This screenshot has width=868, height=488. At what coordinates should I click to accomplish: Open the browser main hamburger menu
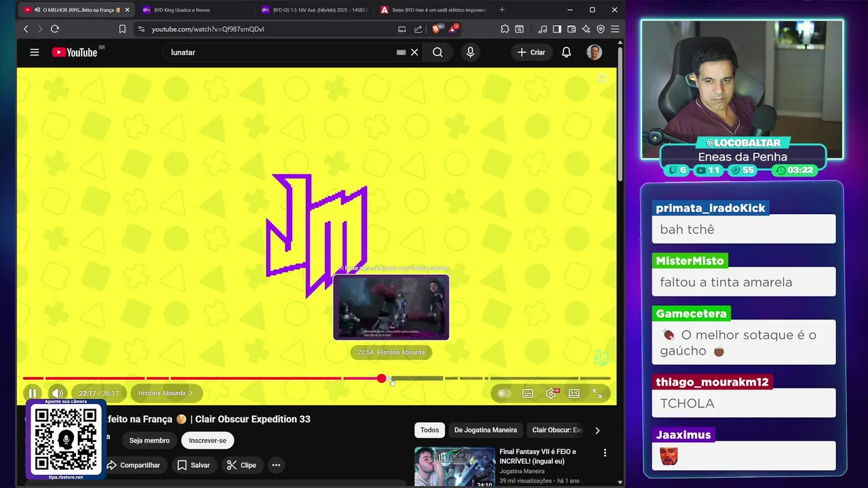click(615, 29)
